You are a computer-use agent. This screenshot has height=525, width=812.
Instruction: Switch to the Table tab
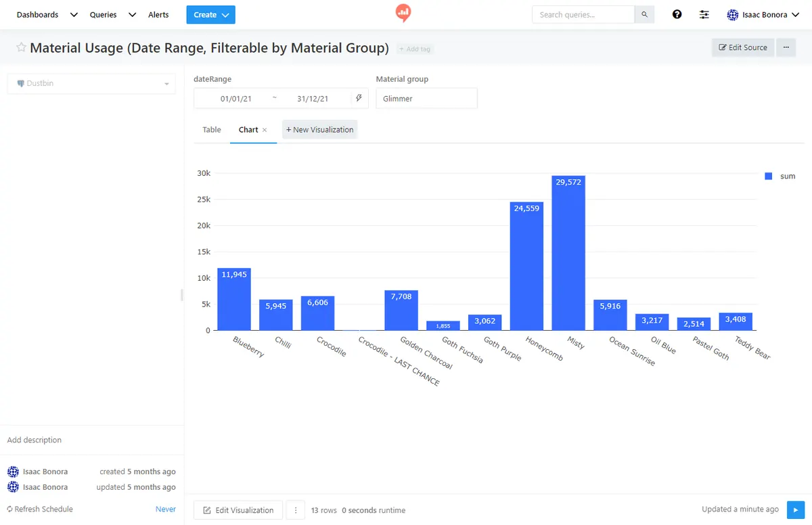click(x=212, y=130)
